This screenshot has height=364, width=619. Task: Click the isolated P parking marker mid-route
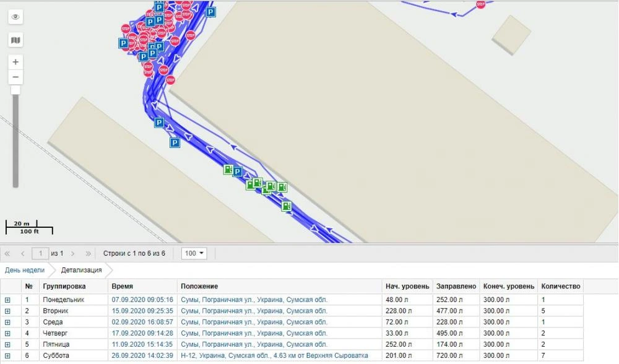(175, 142)
